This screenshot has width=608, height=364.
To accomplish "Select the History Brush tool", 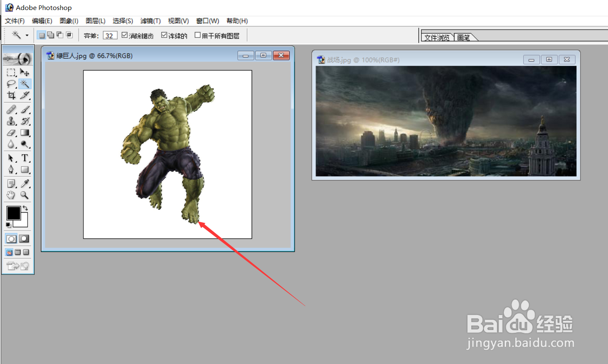I will [25, 121].
